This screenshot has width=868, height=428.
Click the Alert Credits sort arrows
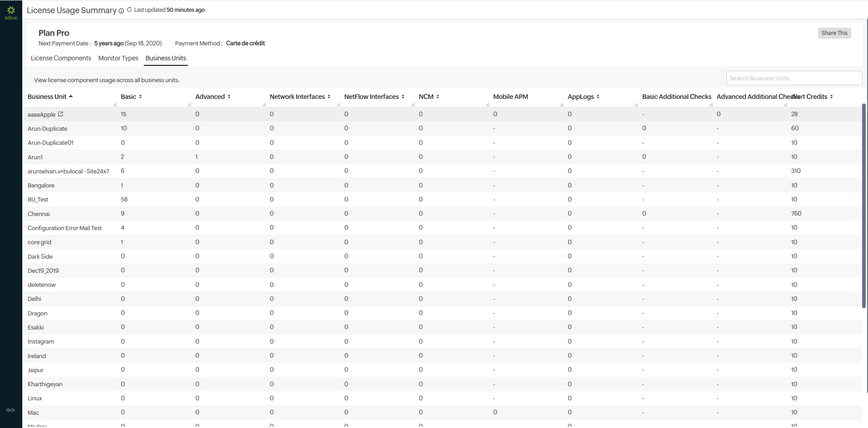pyautogui.click(x=831, y=97)
